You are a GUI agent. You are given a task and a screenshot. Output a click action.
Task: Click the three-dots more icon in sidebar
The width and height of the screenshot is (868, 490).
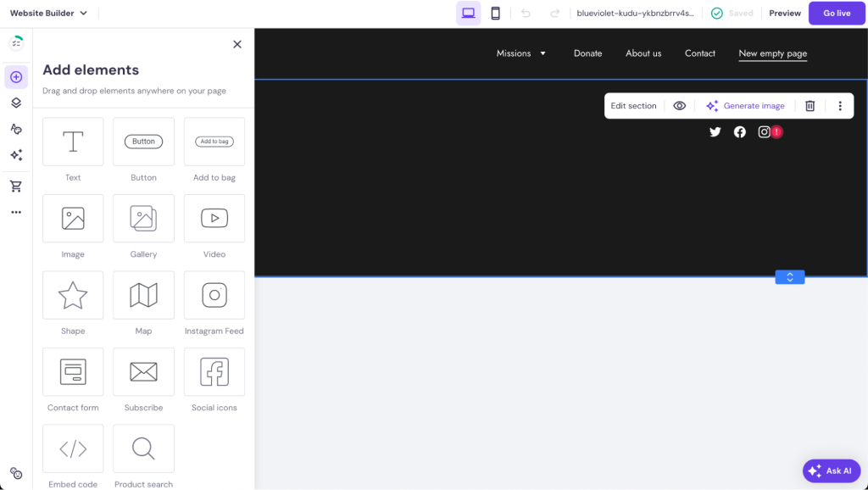tap(15, 212)
